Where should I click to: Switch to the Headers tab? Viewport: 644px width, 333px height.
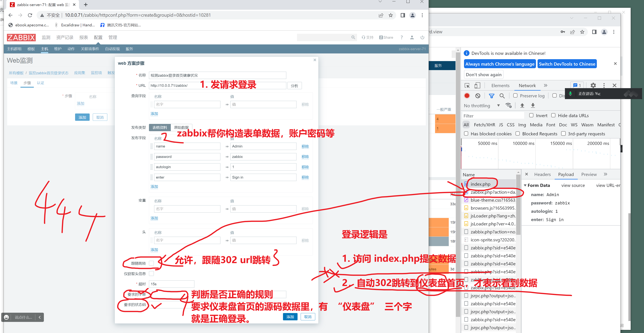click(542, 174)
